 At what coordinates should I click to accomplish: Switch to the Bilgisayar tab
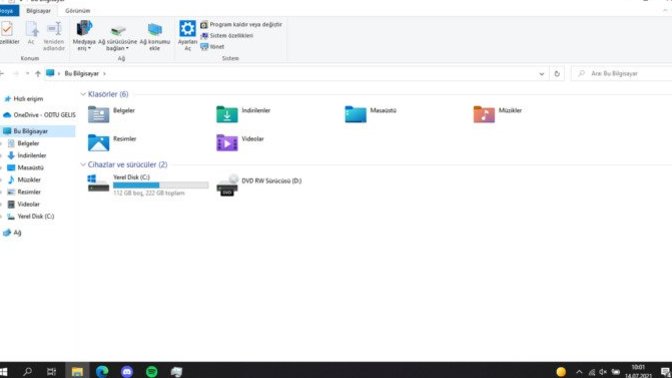tap(39, 11)
